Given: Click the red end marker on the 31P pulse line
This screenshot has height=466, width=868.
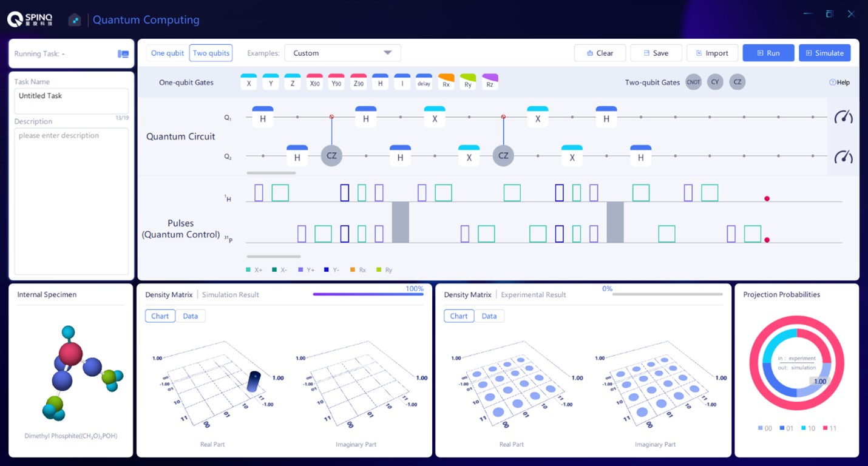Looking at the screenshot, I should click(767, 240).
